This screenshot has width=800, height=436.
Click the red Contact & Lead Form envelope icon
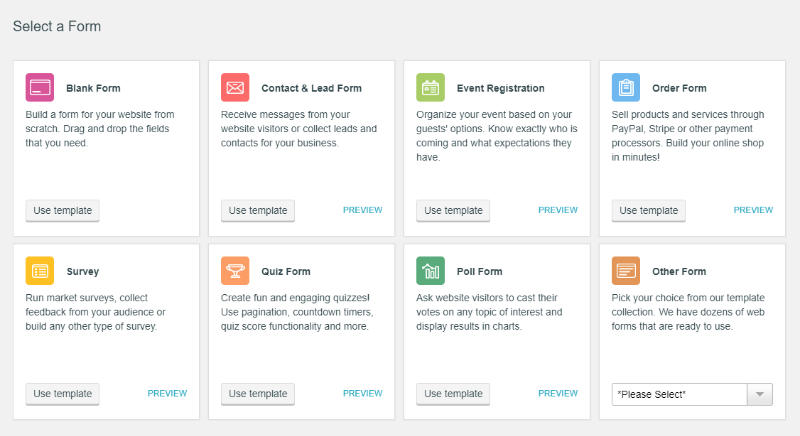(235, 88)
